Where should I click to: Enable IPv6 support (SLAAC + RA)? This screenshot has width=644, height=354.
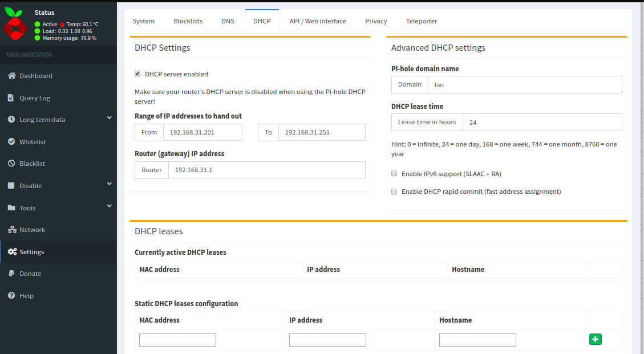click(394, 173)
